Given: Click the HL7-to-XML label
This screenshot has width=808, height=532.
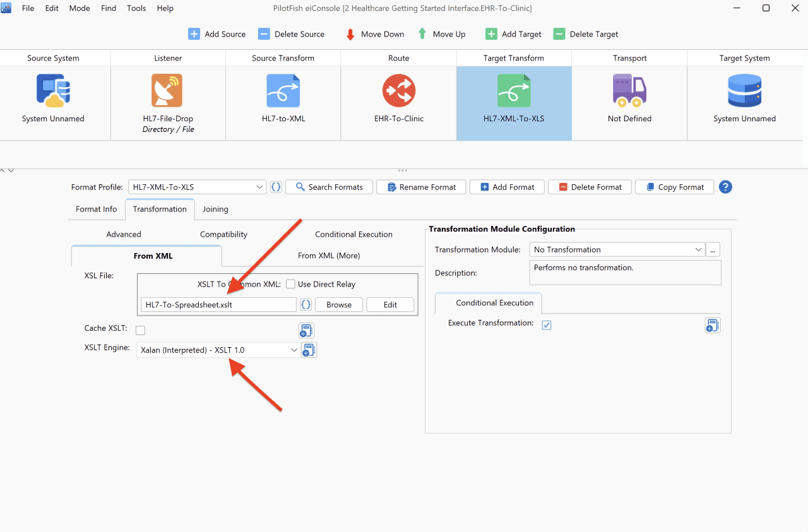Looking at the screenshot, I should point(283,119).
